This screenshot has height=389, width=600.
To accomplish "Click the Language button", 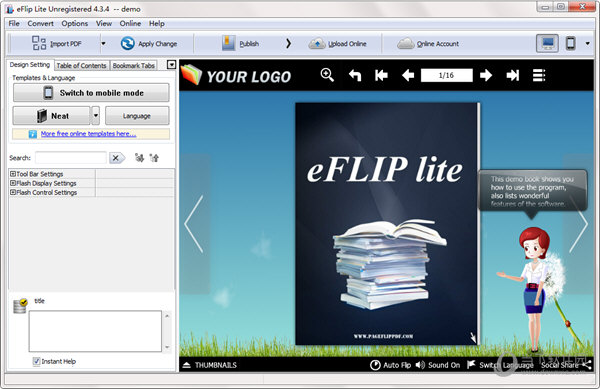I will click(137, 116).
